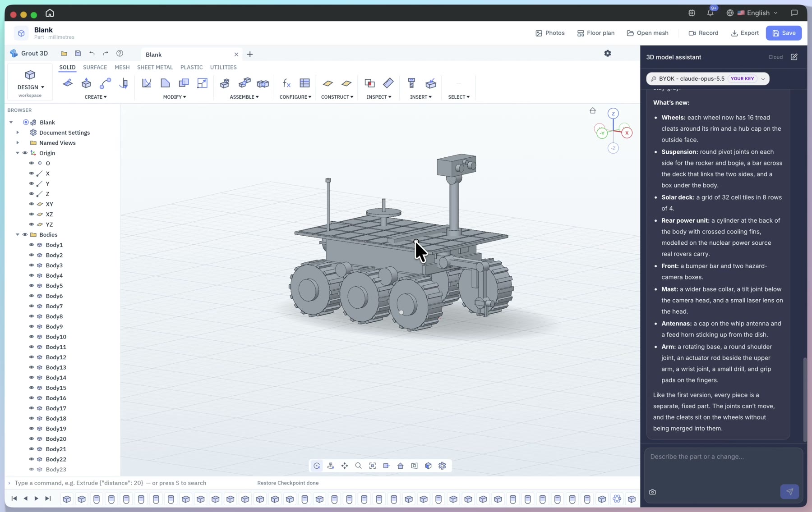The height and width of the screenshot is (512, 812).
Task: Click the Save button
Action: point(784,33)
